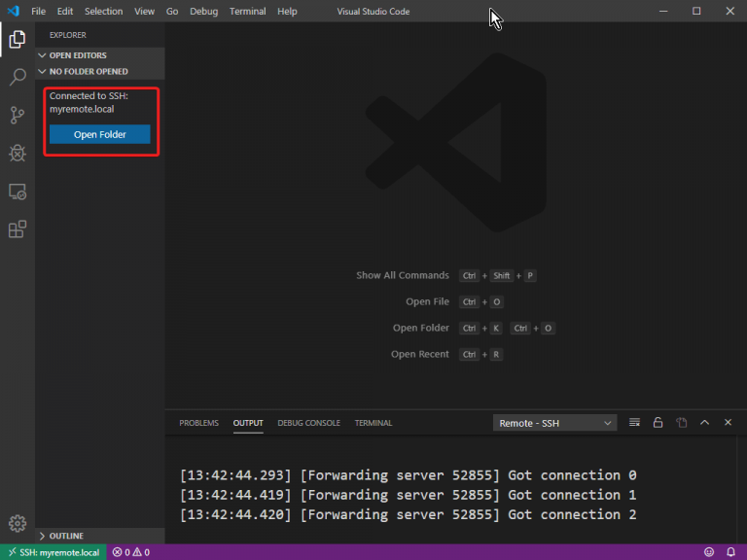Viewport: 747px width, 560px height.
Task: Switch to the Problems tab
Action: tap(198, 423)
